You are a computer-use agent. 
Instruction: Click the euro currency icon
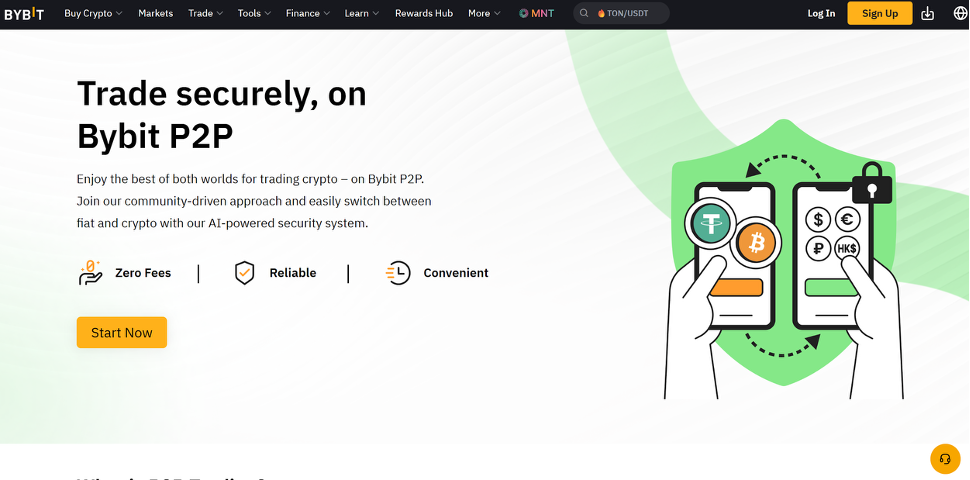click(x=847, y=220)
